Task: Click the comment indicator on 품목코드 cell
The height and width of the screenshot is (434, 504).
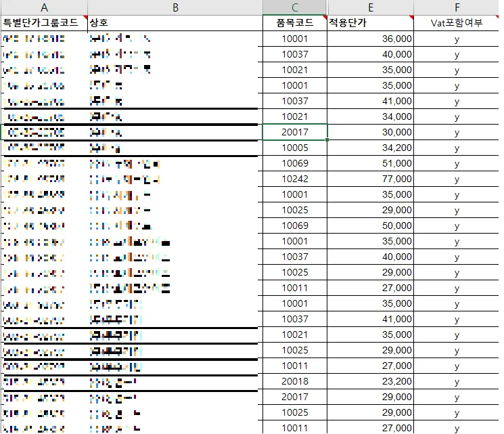Action: (325, 17)
